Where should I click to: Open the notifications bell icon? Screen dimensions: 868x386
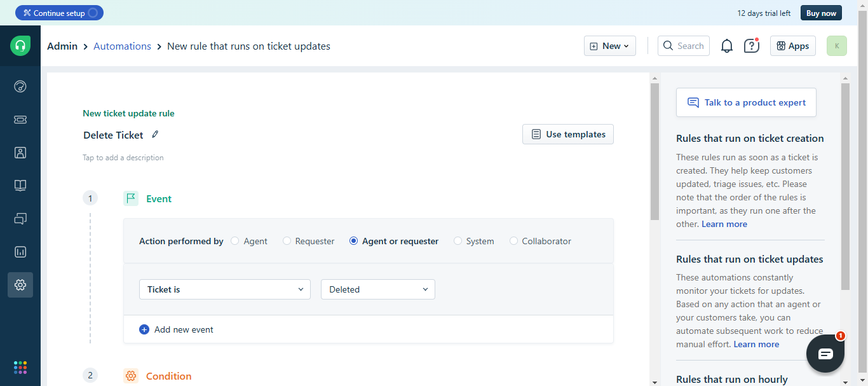click(x=727, y=46)
